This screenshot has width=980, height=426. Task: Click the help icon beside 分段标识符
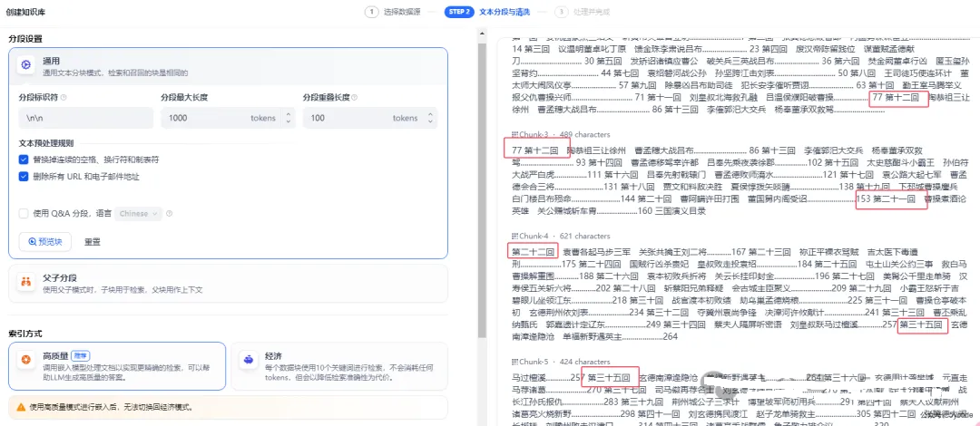tap(64, 98)
